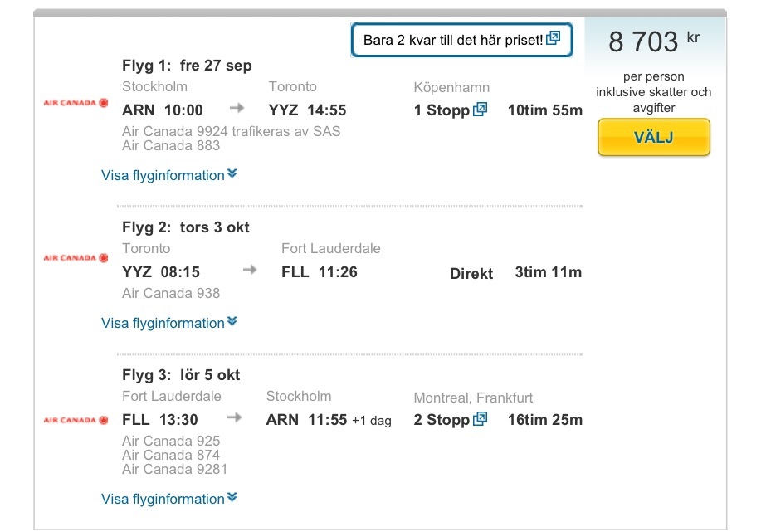The height and width of the screenshot is (532, 766).
Task: Click the Air Canada logo for Flyg 2
Action: (76, 258)
